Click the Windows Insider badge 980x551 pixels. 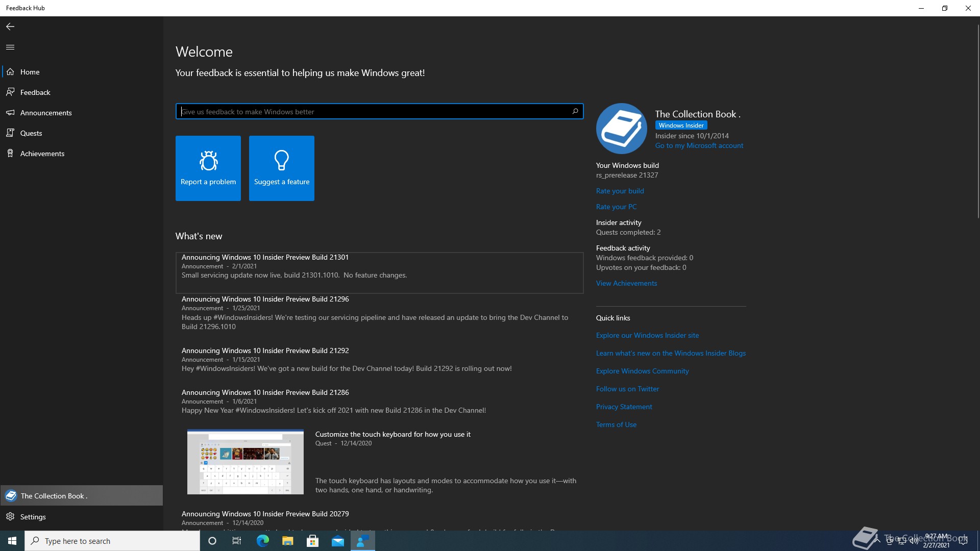681,125
